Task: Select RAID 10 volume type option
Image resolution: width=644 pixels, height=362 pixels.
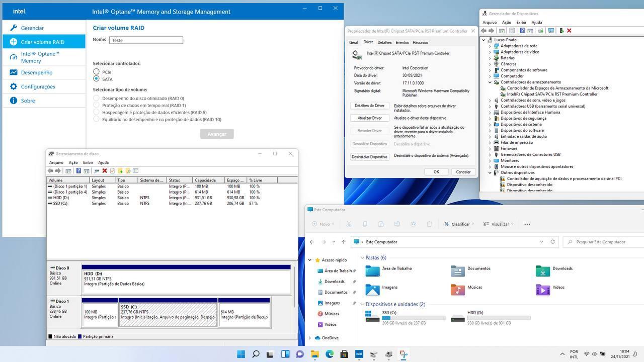Action: click(x=96, y=120)
